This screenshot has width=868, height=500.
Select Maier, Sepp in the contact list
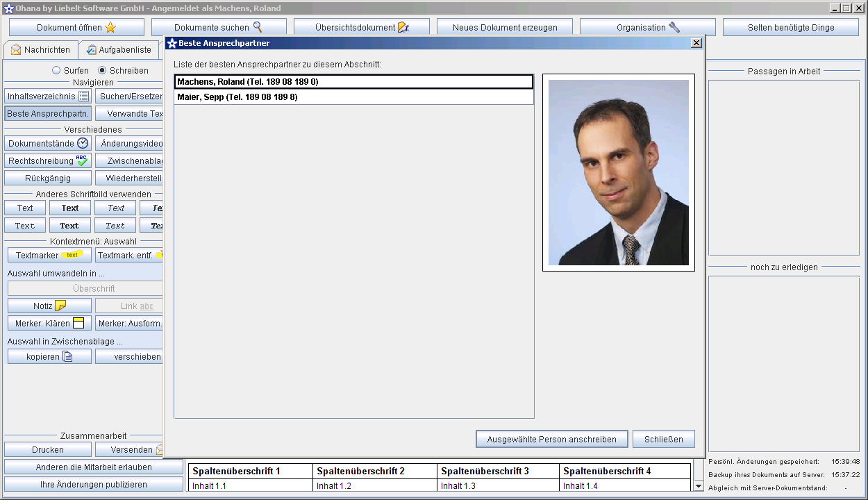coord(353,97)
